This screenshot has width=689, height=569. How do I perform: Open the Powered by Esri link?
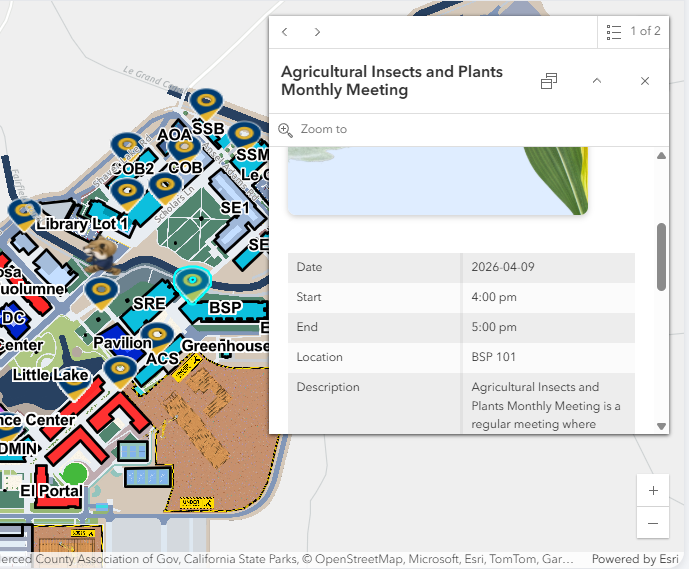(x=635, y=559)
